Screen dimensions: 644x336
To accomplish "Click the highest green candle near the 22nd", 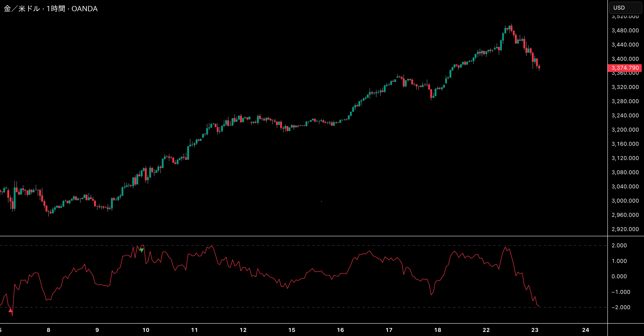I will pyautogui.click(x=510, y=28).
